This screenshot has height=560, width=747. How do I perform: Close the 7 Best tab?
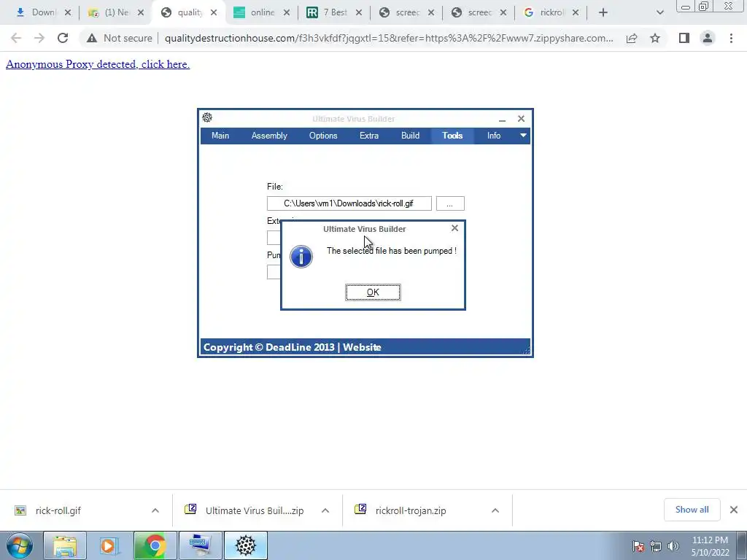click(x=359, y=13)
